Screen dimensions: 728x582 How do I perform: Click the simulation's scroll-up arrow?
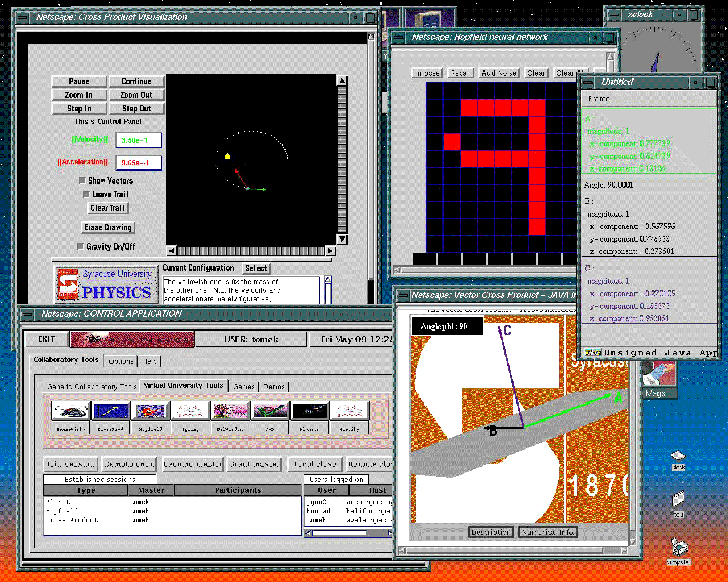coord(342,81)
